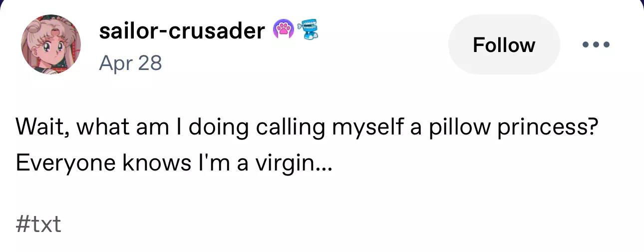
Task: Select the hashtag txt below the post
Action: (38, 224)
